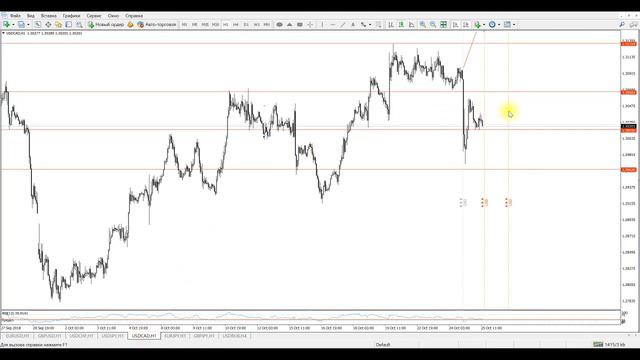
Task: Open the Data Window icon
Action: [x=48, y=24]
